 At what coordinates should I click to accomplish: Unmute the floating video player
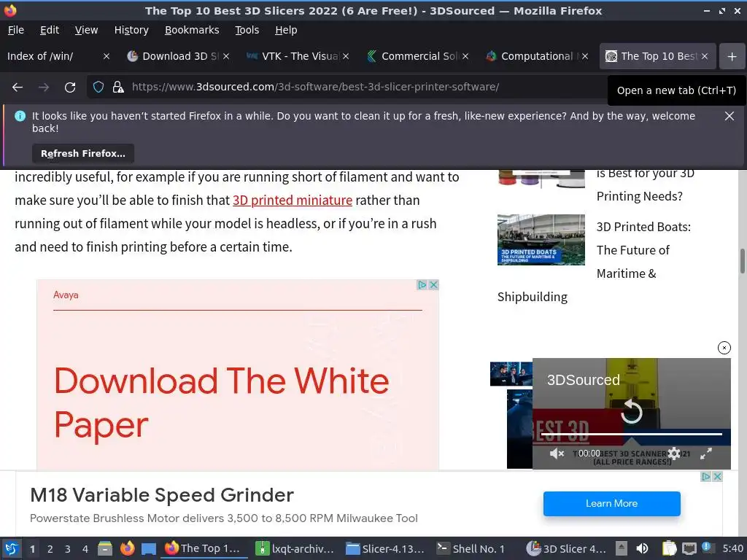[x=557, y=454]
